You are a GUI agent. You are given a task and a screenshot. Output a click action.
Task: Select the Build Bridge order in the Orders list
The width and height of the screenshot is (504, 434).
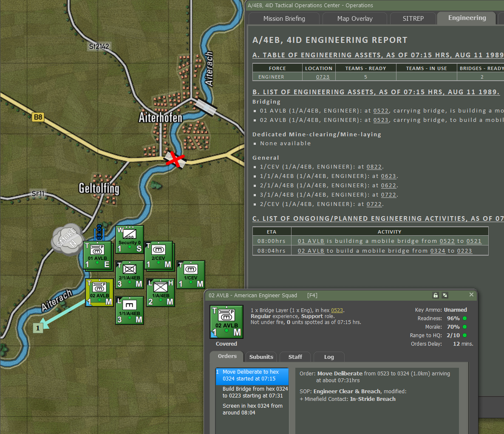click(x=252, y=392)
